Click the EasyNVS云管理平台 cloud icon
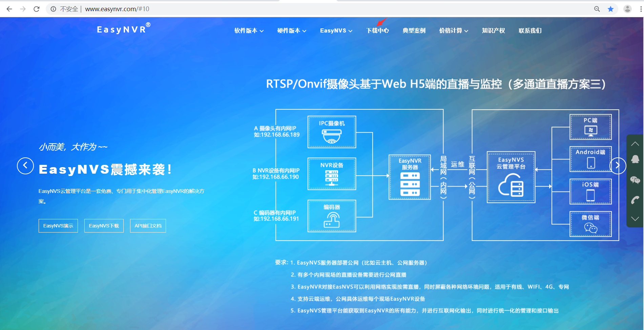The height and width of the screenshot is (330, 644). tap(511, 185)
